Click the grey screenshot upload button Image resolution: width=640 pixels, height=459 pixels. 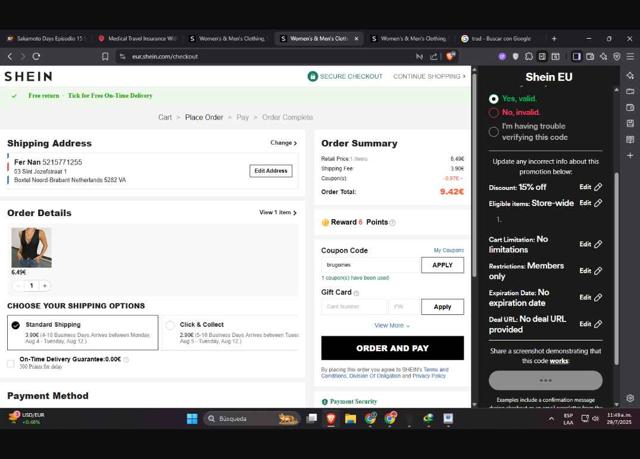point(545,380)
